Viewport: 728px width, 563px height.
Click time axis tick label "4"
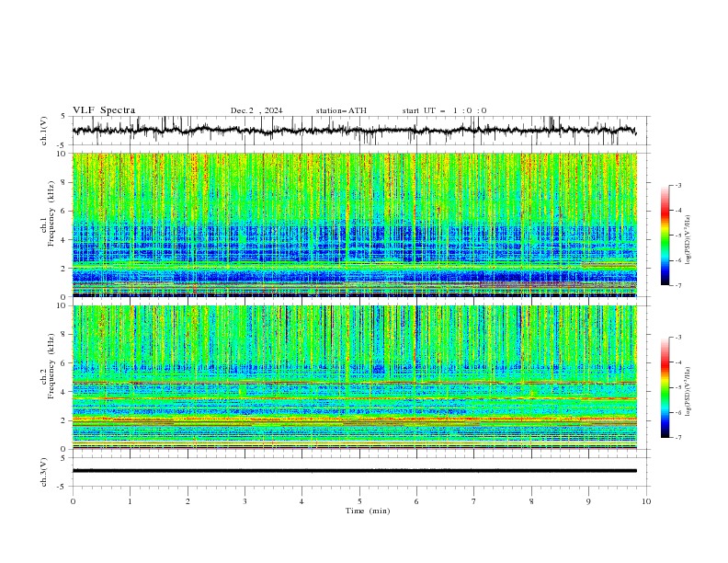click(301, 501)
